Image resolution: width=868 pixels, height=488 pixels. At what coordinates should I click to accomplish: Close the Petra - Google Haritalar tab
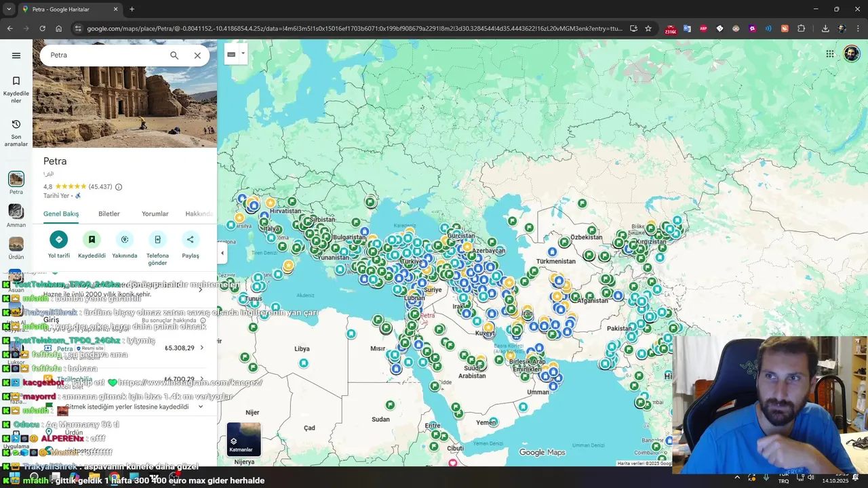(x=115, y=9)
